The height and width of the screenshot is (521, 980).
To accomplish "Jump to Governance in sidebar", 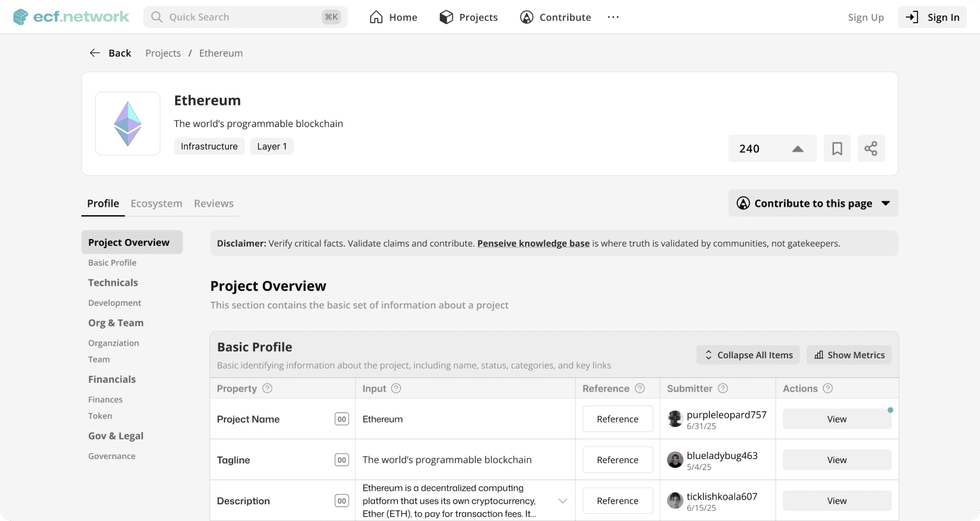I will 111,457.
